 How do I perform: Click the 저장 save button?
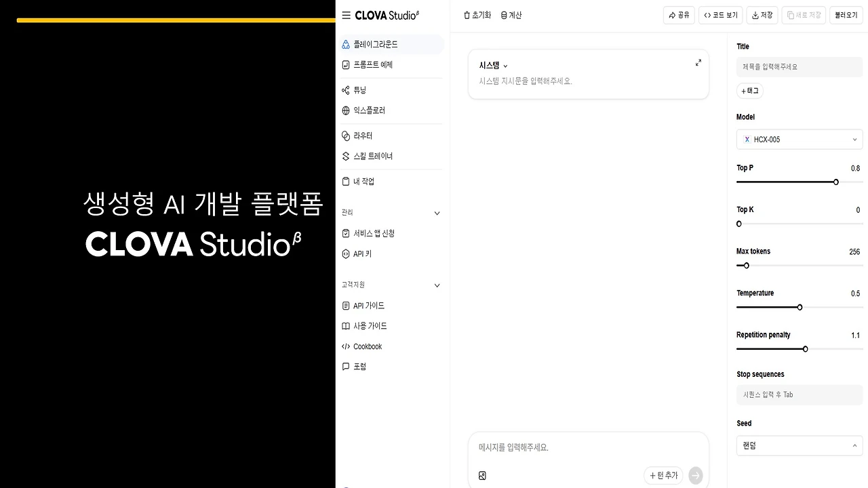762,14
